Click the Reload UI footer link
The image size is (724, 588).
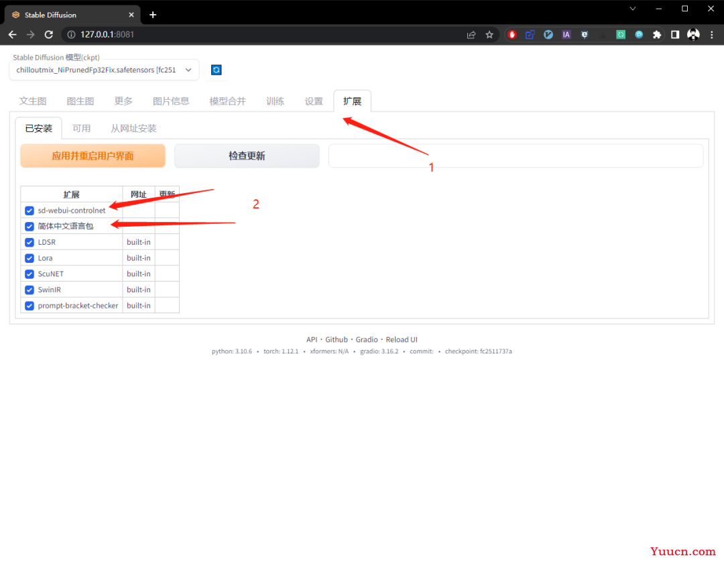pos(402,340)
